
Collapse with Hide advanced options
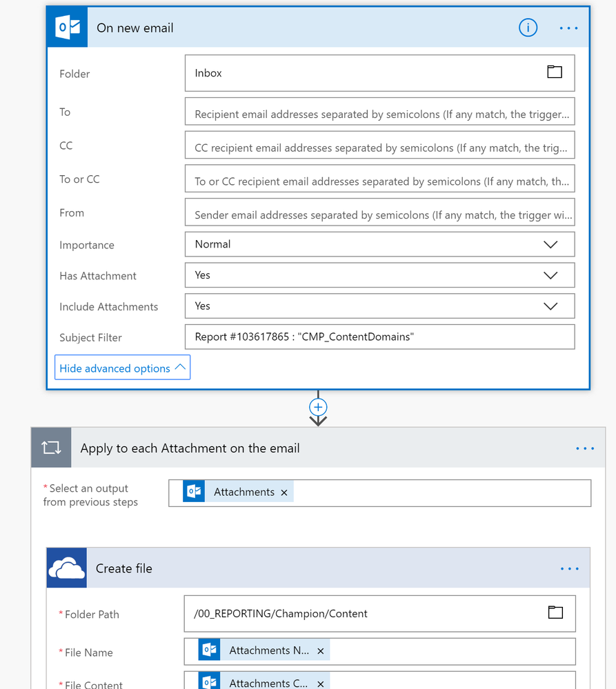[122, 368]
